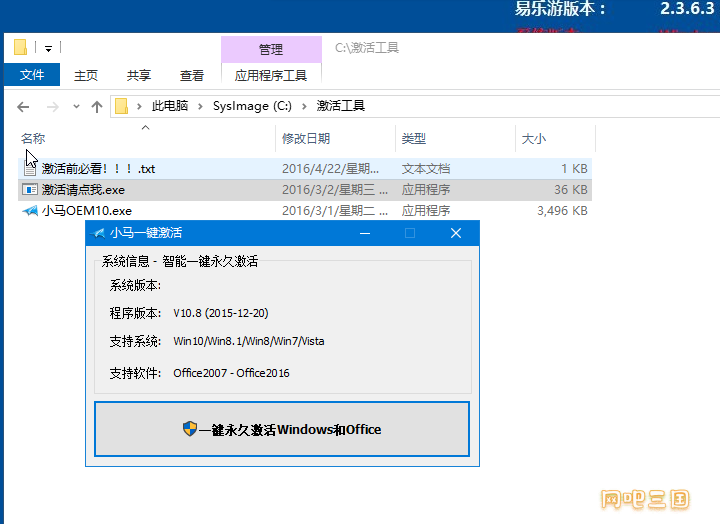The height and width of the screenshot is (524, 720).
Task: Click 一键永久激活Windows和Office button
Action: click(282, 429)
